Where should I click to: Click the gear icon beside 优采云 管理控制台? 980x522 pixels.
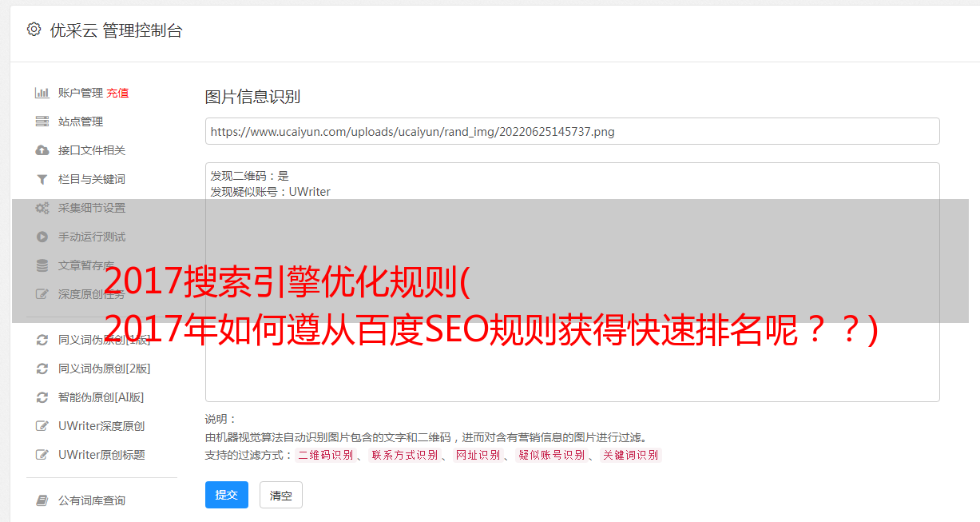(x=34, y=30)
